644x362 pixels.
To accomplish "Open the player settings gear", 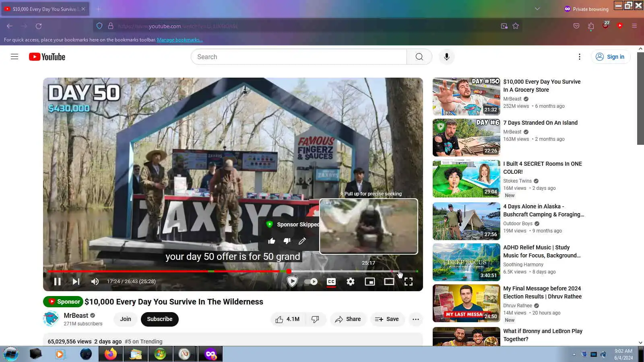I will tap(351, 282).
